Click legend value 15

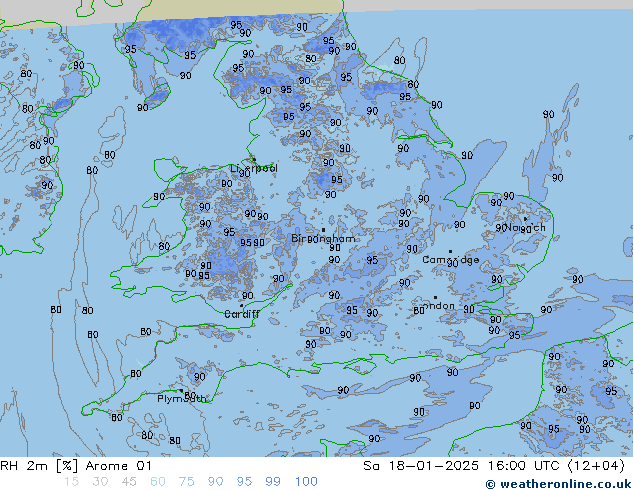click(x=71, y=482)
